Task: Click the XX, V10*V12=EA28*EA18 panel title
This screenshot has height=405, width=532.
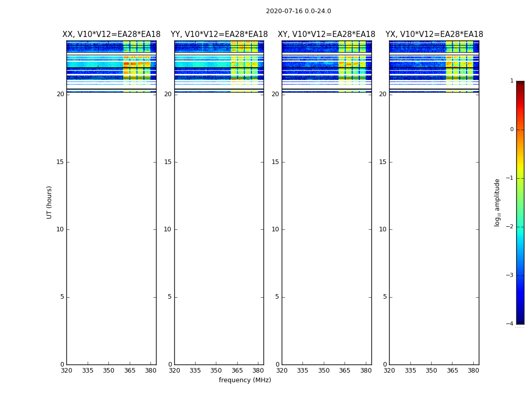Action: click(x=111, y=34)
